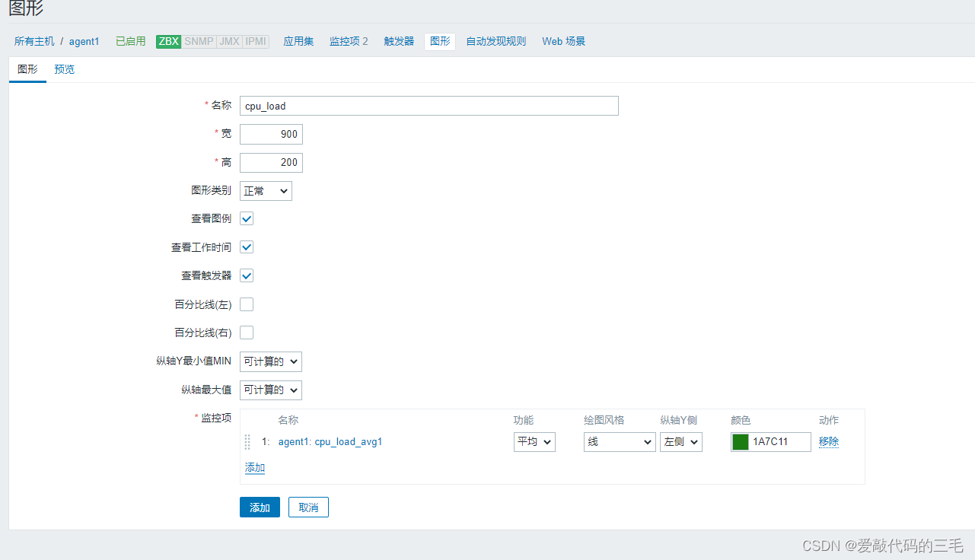Enable the 百分比线(左) checkbox

(x=247, y=304)
